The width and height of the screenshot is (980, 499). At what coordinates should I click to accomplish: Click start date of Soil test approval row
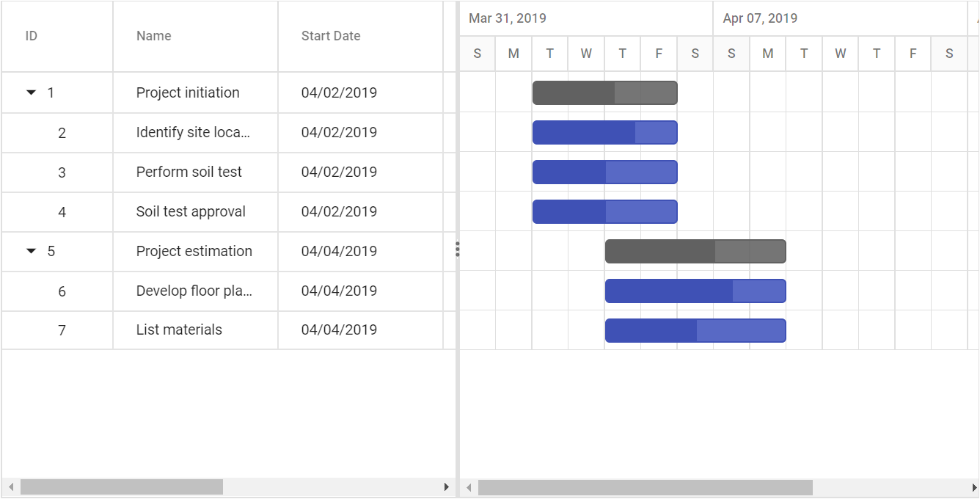[x=361, y=211]
